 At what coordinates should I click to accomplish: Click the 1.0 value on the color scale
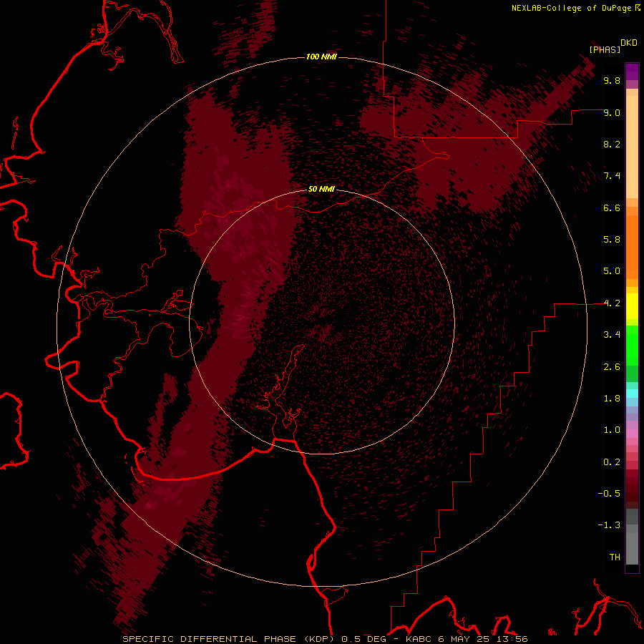coord(612,430)
